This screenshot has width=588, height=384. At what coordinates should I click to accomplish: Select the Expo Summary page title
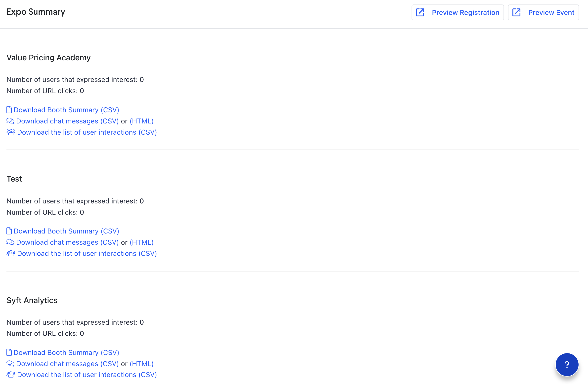[36, 12]
